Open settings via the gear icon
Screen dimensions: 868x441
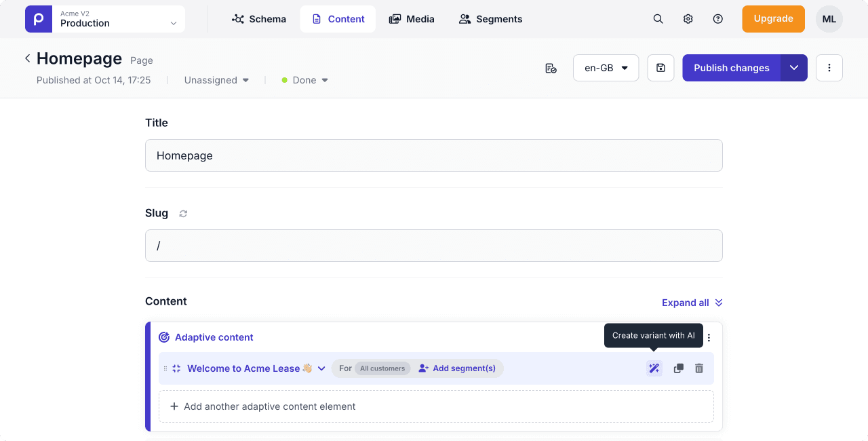click(688, 19)
